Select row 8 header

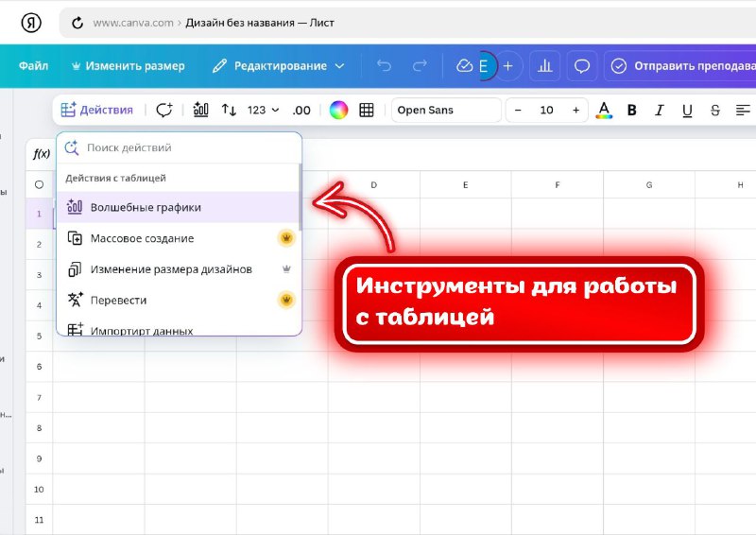(x=39, y=428)
